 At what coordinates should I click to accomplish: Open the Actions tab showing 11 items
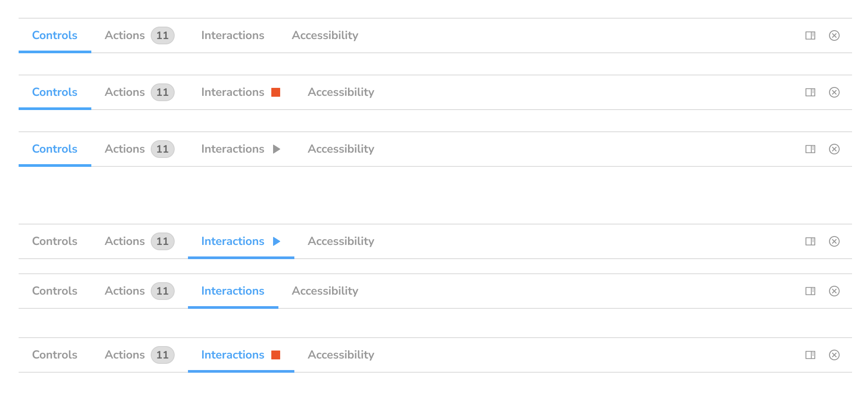[x=125, y=35]
